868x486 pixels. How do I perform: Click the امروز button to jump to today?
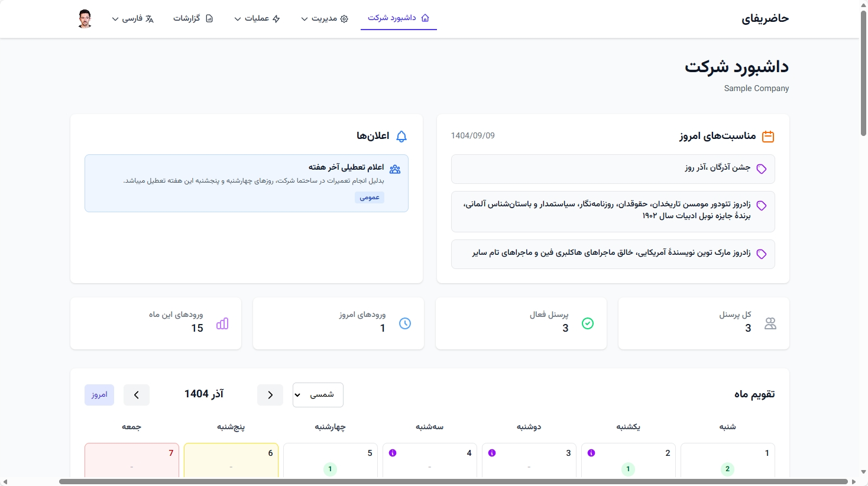[99, 394]
